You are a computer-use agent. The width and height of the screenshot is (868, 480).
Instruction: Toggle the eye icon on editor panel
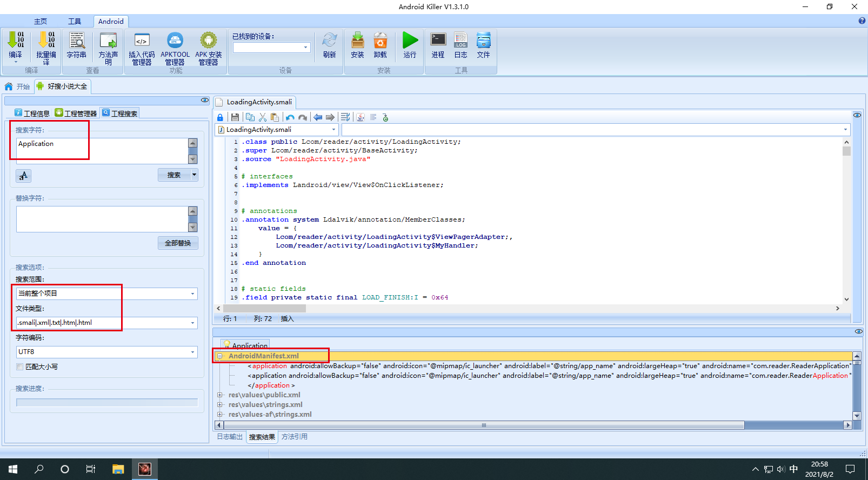857,115
